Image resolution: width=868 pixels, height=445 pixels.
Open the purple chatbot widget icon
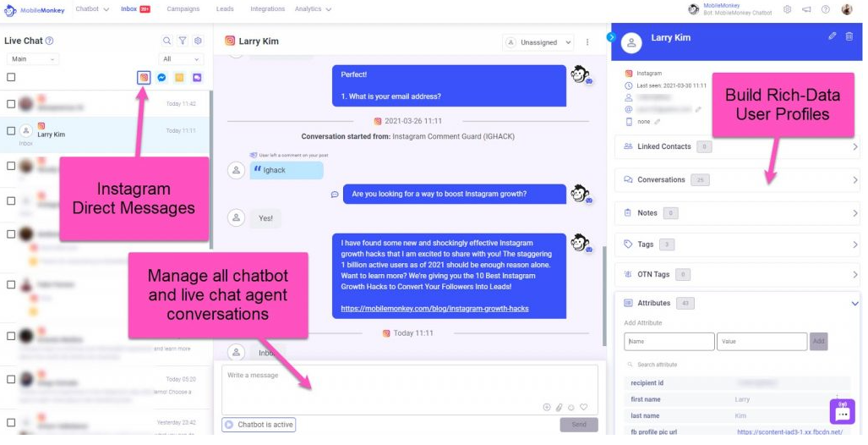click(x=842, y=413)
